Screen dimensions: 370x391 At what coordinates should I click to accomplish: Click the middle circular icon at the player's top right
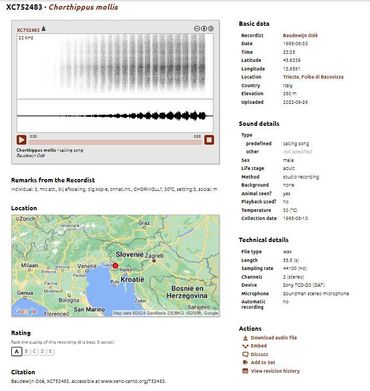click(204, 28)
